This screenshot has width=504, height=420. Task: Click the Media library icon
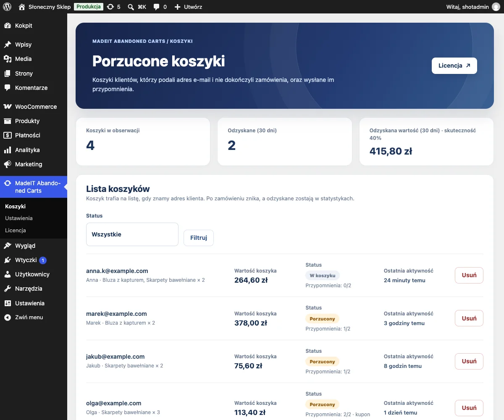tap(7, 59)
